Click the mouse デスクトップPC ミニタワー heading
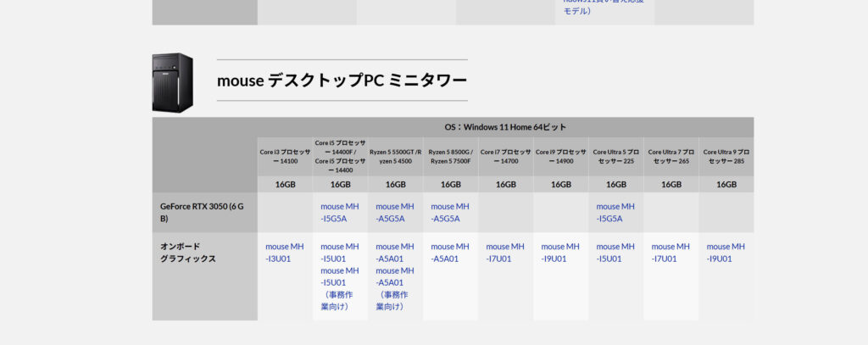Image resolution: width=868 pixels, height=345 pixels. coord(342,81)
